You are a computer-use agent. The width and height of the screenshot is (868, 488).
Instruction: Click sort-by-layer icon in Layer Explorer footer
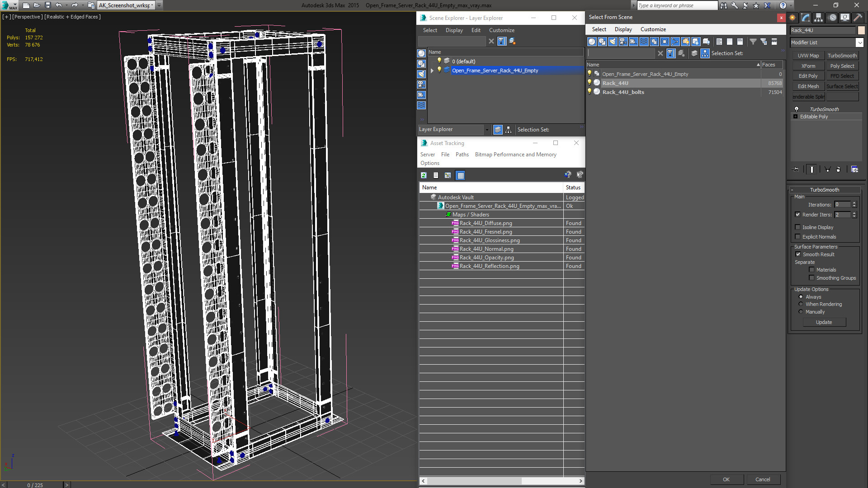498,130
